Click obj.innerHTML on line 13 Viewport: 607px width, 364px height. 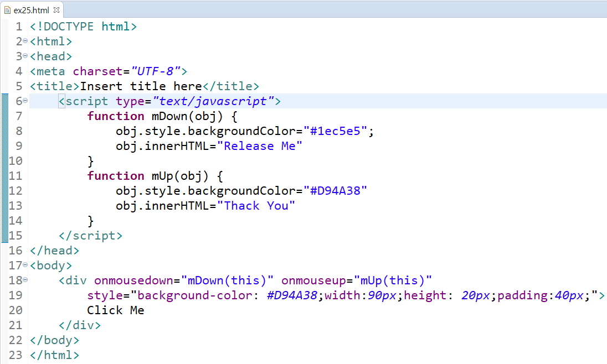pos(162,206)
